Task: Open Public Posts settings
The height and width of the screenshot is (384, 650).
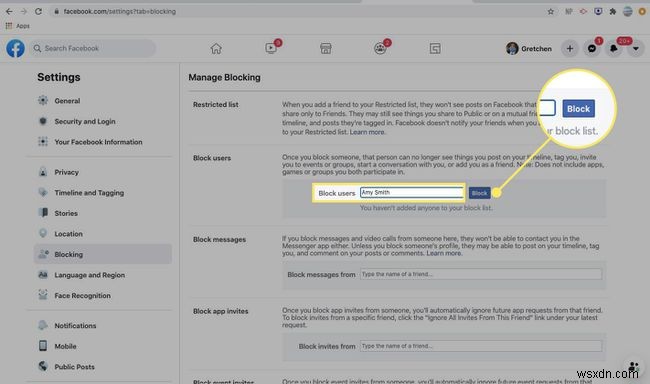Action: point(74,367)
